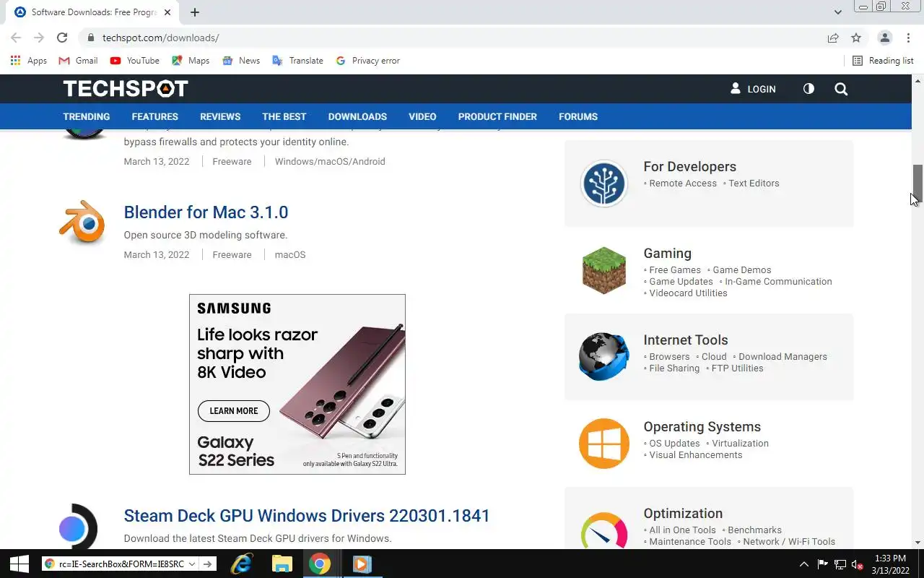Expand the tab search chevron
The height and width of the screenshot is (578, 924).
(x=837, y=12)
